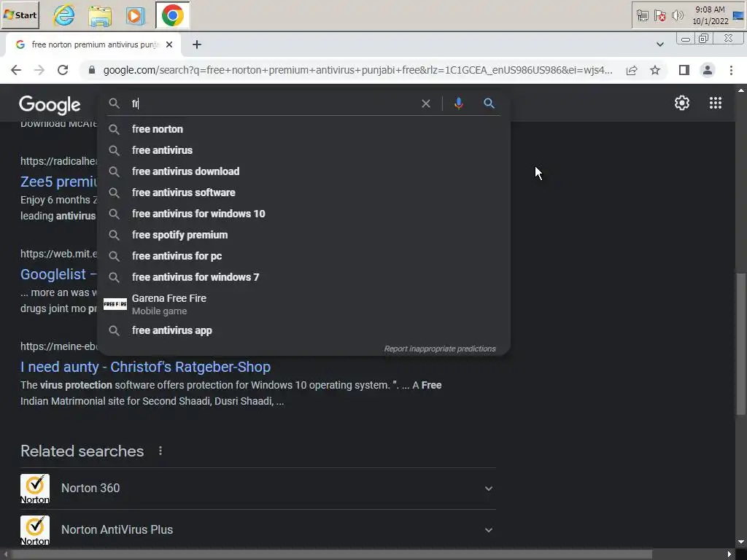Viewport: 747px width, 560px height.
Task: Pick "free antivirus for windows 7" suggestion
Action: (x=304, y=277)
